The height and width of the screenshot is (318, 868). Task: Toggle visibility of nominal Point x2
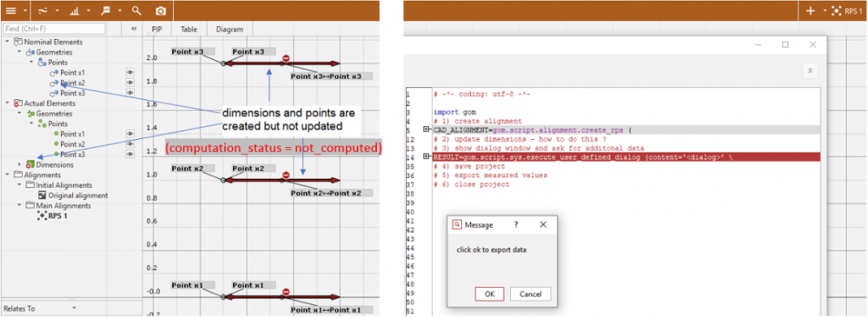[x=130, y=83]
